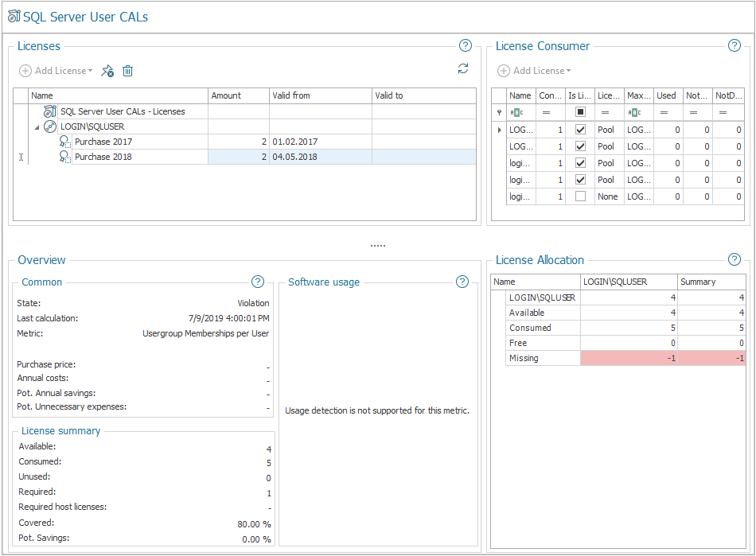Click the equals filter icon under Used column
This screenshot has height=556, width=756.
click(x=664, y=113)
